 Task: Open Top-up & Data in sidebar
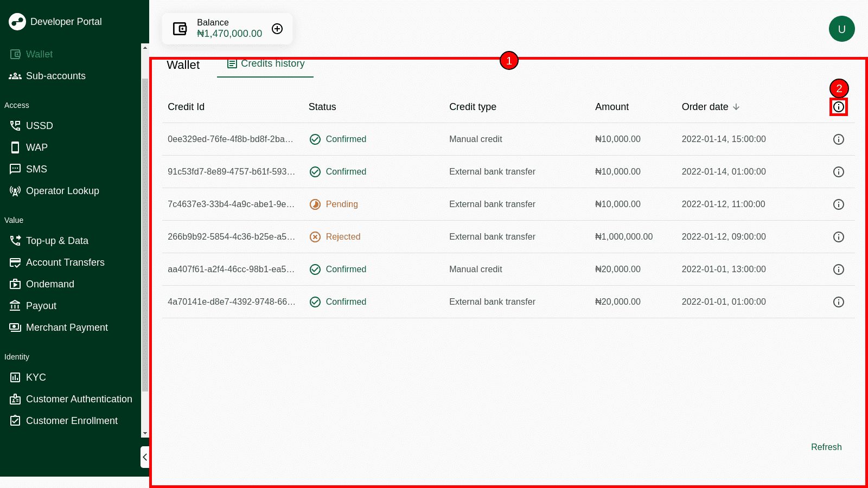click(57, 241)
